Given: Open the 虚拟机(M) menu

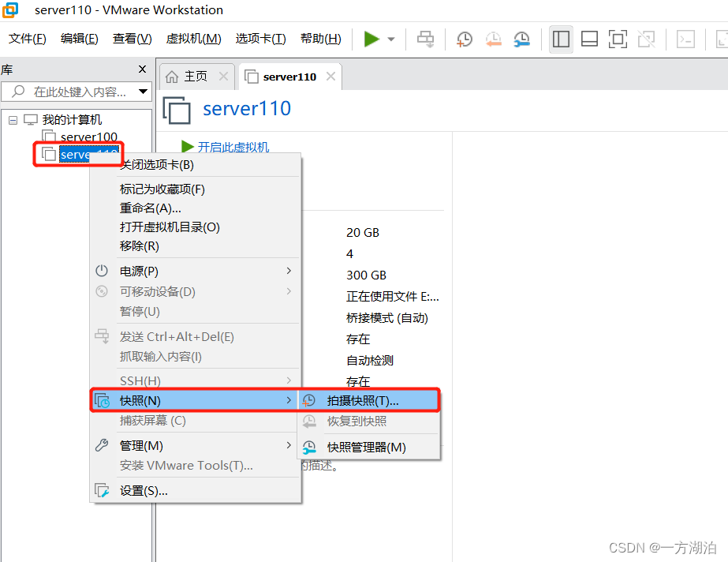Looking at the screenshot, I should [193, 39].
